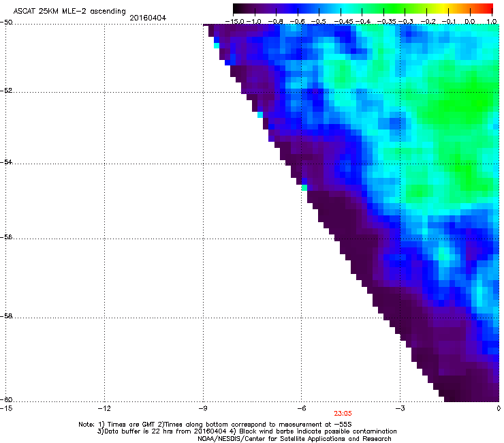504x443 pixels.
Task: Click the longitude axis label '0'
Action: 499,408
